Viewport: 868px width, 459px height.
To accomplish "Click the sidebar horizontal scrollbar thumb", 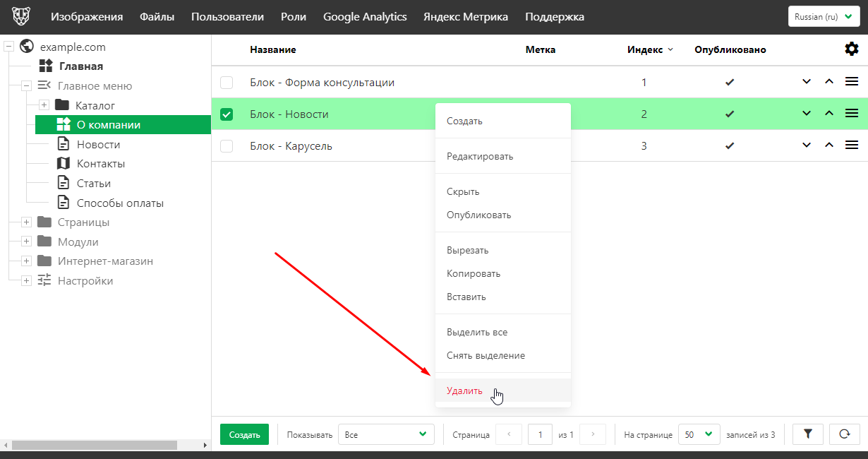I will (x=94, y=446).
